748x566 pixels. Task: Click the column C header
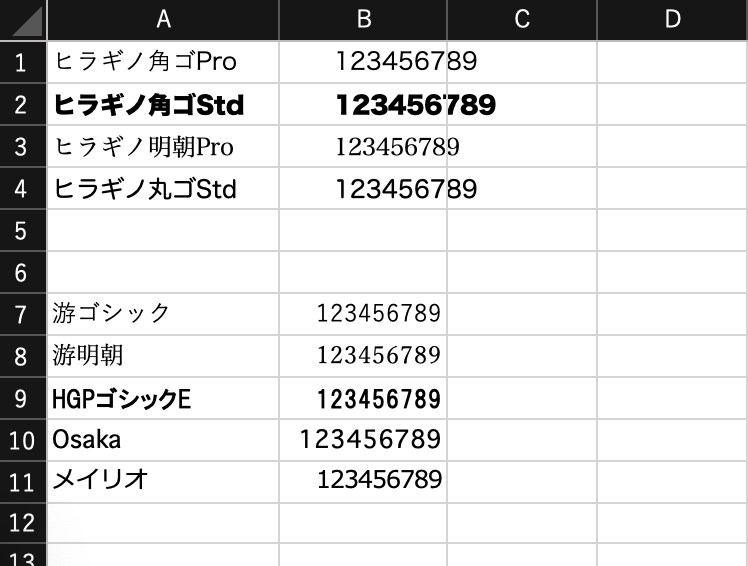click(x=521, y=20)
